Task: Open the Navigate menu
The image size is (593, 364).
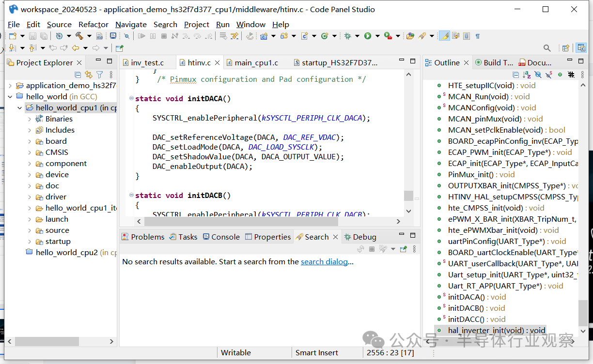Action: (131, 24)
